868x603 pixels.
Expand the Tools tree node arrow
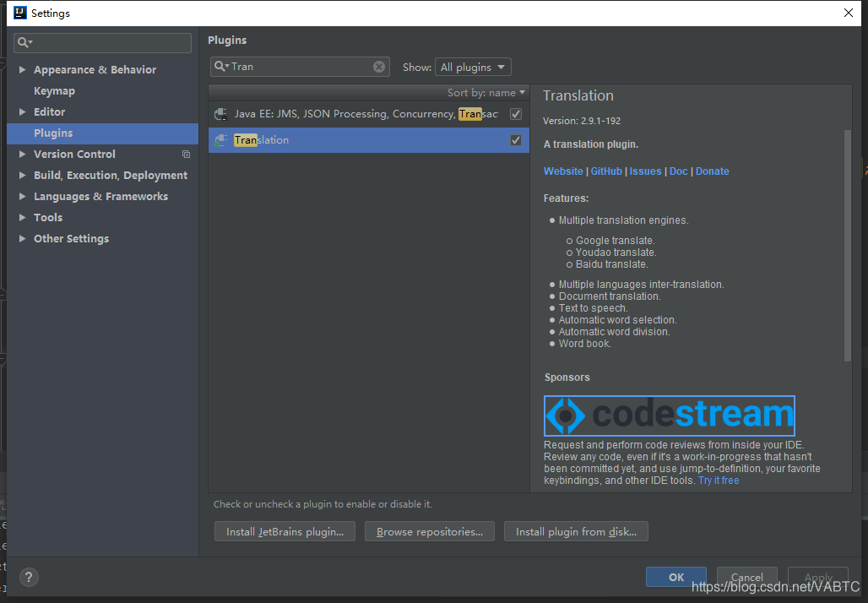(22, 217)
